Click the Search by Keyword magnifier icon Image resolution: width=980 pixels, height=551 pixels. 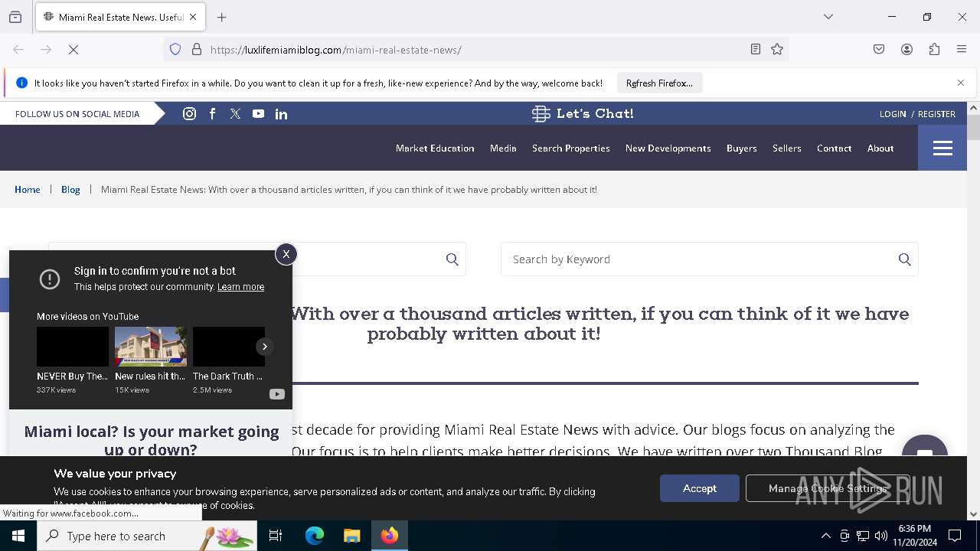[x=904, y=259]
